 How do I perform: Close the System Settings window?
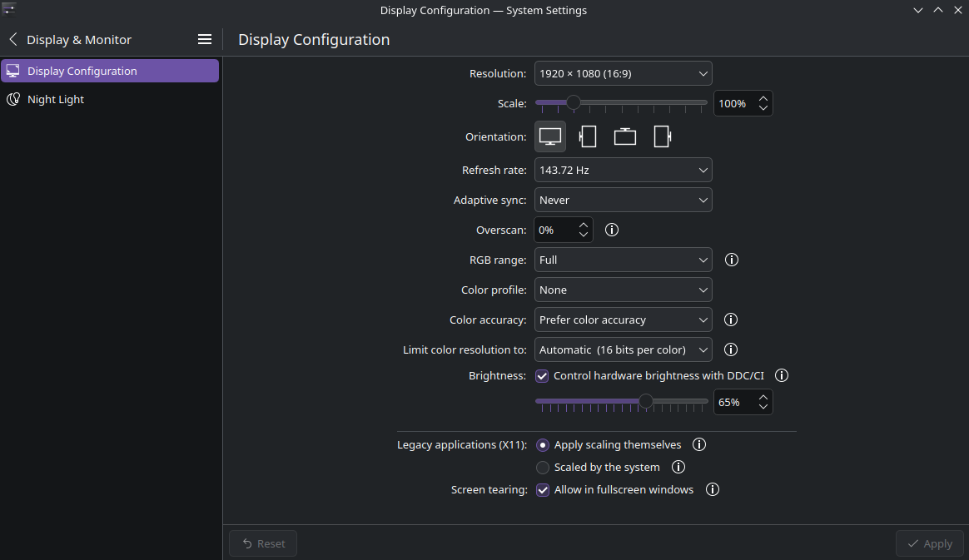tap(958, 10)
